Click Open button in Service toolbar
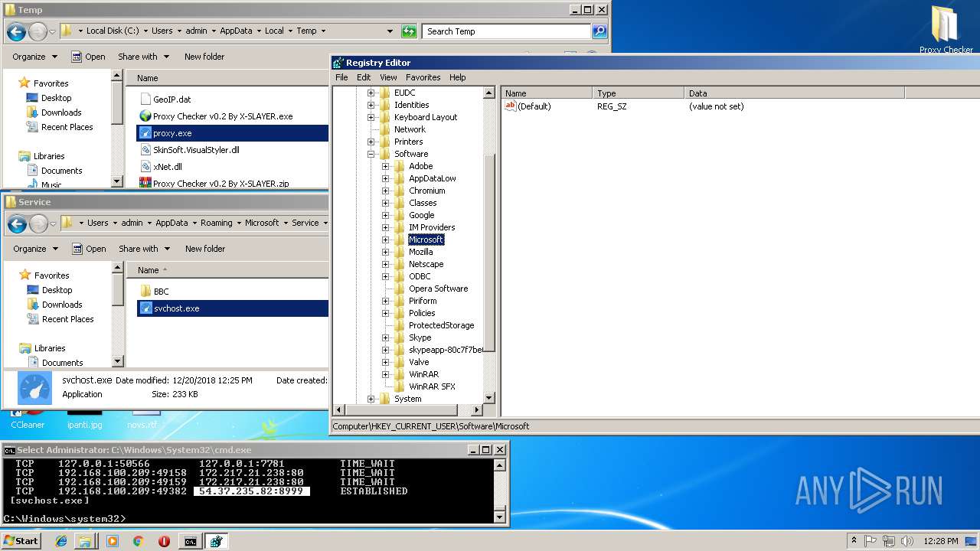 click(x=89, y=249)
